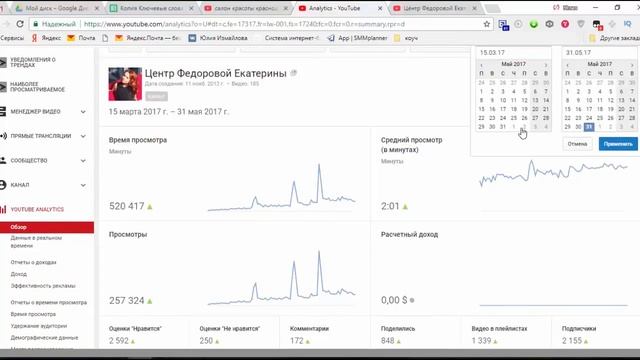This screenshot has height=360, width=640.
Task: Expand the Сообщество chevron
Action: (x=83, y=160)
